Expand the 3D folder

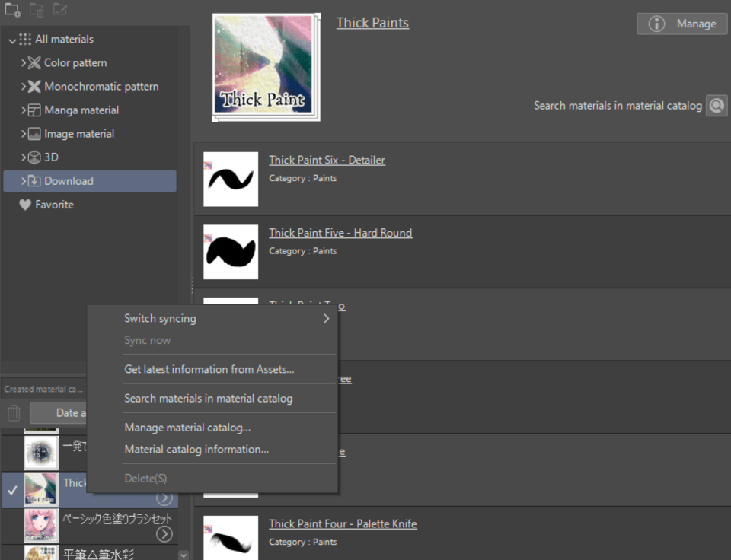click(x=24, y=157)
